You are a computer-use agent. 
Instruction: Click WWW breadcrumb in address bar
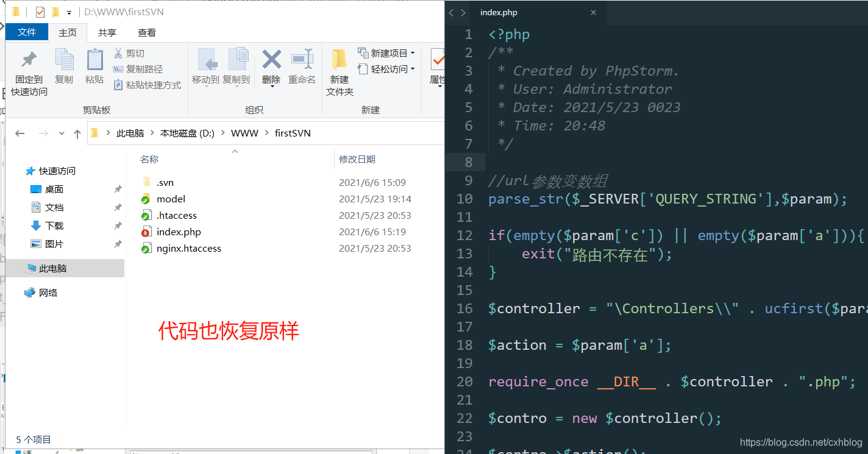[x=244, y=133]
